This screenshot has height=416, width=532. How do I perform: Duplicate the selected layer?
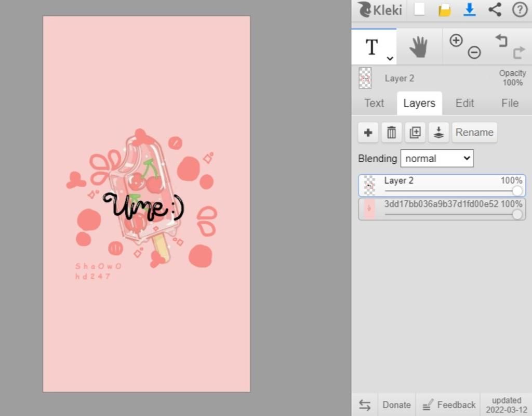pyautogui.click(x=415, y=133)
